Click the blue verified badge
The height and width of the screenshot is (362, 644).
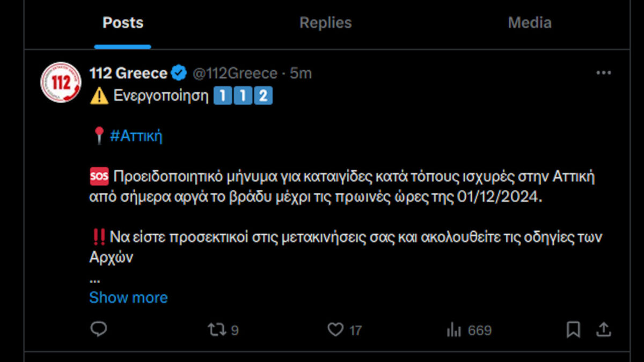click(x=179, y=73)
